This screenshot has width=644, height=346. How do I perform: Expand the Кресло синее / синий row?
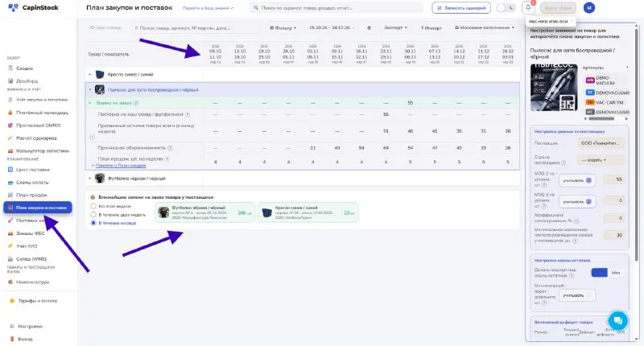tap(90, 74)
